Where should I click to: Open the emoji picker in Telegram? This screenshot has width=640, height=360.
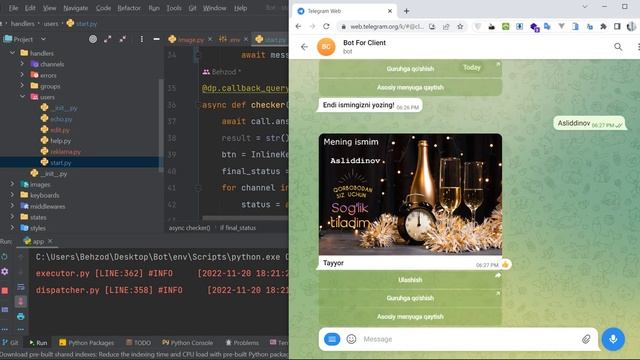tap(351, 339)
